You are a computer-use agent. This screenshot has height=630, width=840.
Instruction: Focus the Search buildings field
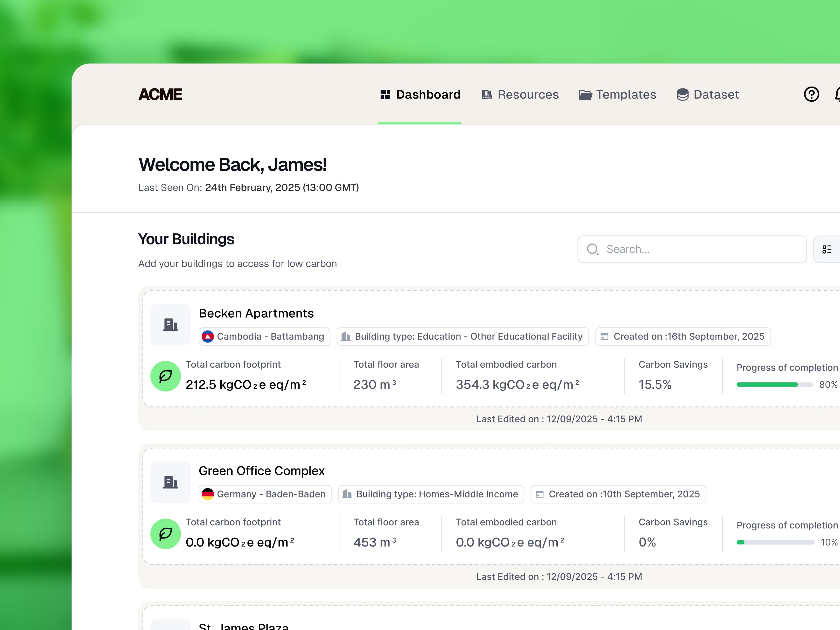click(699, 249)
